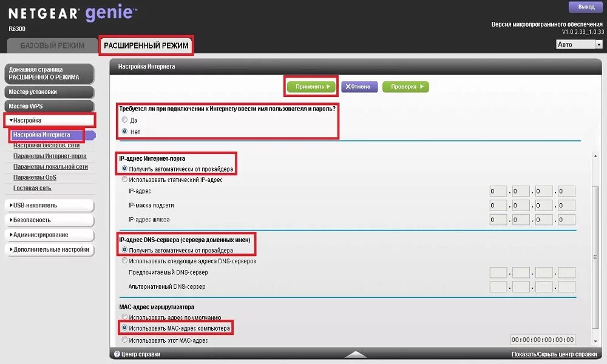Image resolution: width=607 pixels, height=364 pixels.
Task: Select automatic DNS from provider radio
Action: pos(124,250)
